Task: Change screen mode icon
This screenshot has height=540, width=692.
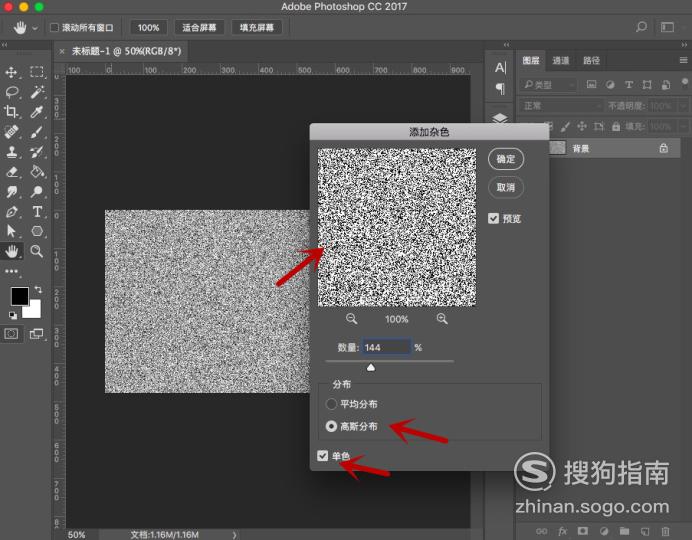Action: tap(37, 334)
